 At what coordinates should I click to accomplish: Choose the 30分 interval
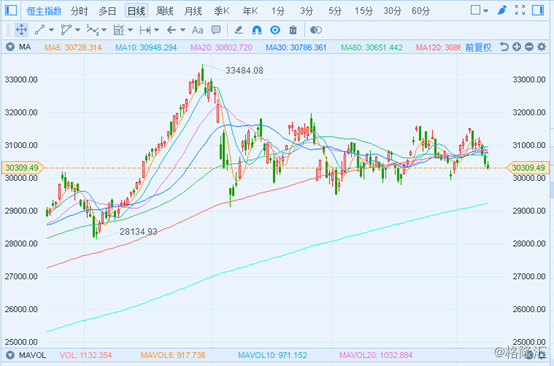[x=392, y=11]
